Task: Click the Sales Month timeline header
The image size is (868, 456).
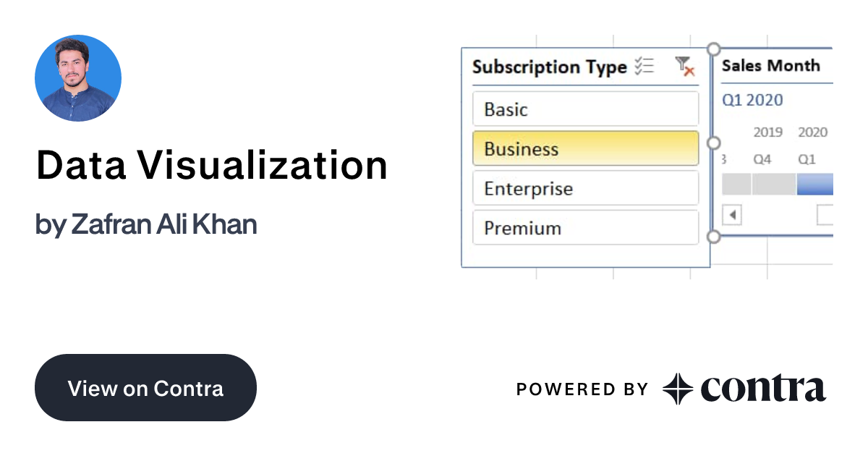Action: point(770,66)
